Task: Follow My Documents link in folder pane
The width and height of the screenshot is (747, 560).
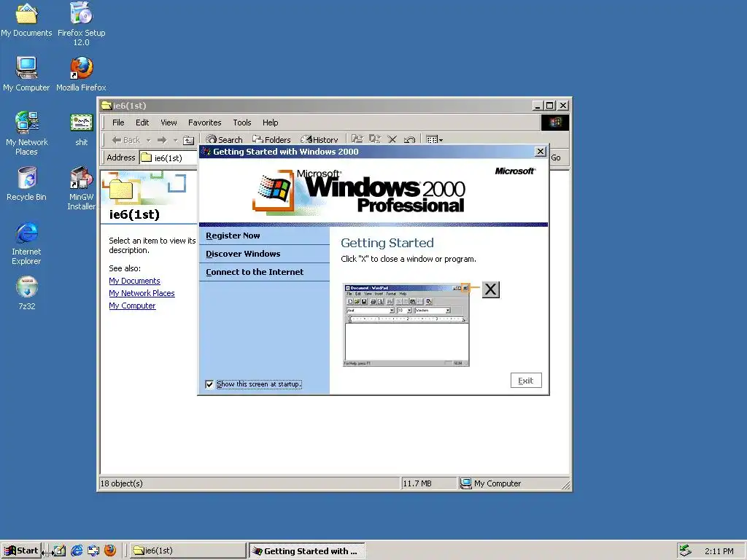Action: [x=134, y=281]
